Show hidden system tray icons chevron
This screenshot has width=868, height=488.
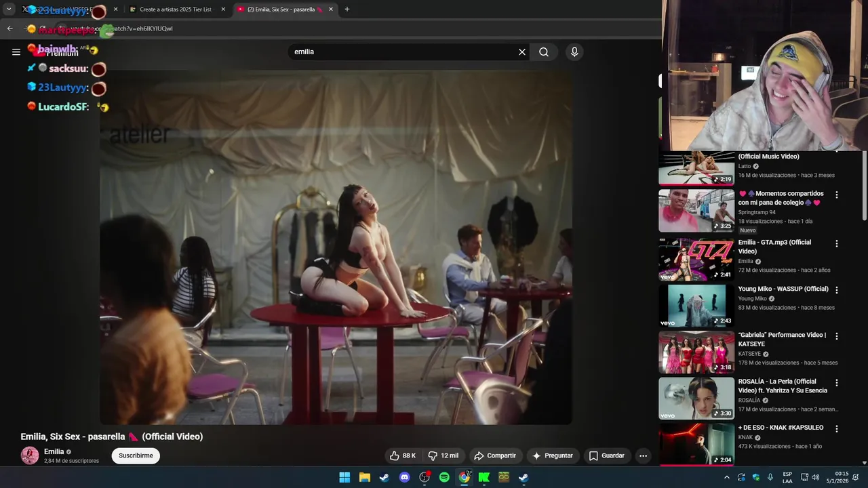(x=727, y=477)
